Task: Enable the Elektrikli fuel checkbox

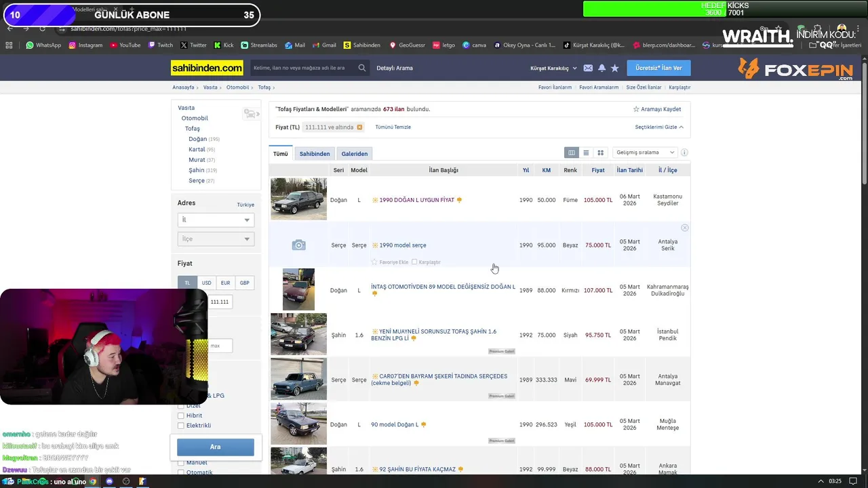Action: tap(180, 426)
